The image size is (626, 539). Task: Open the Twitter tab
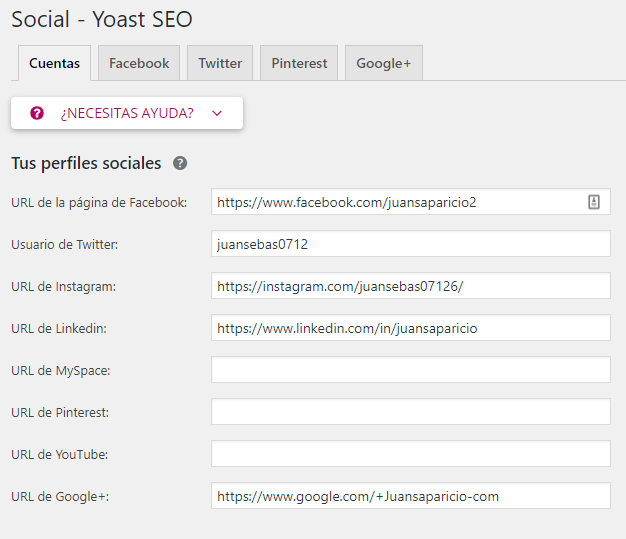point(220,63)
